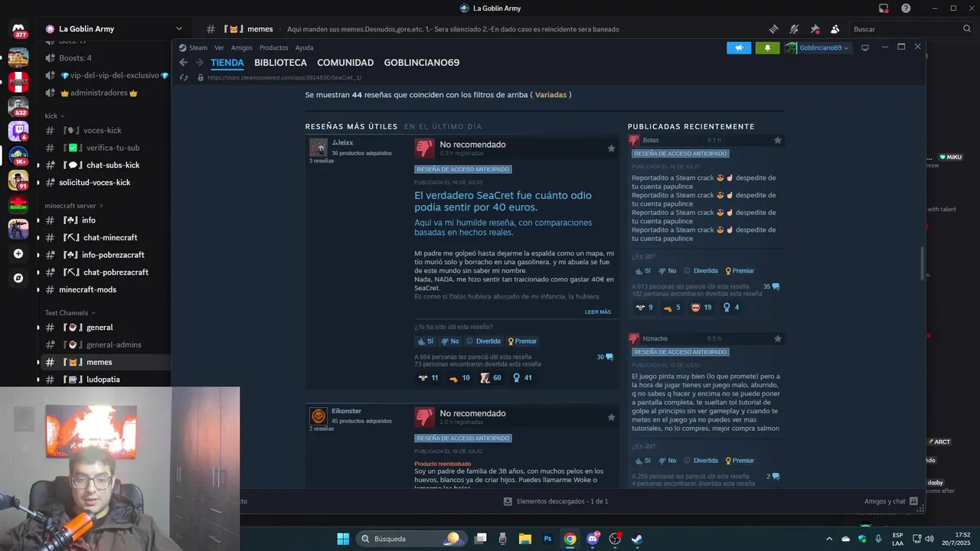980x551 pixels.
Task: Vote Sí helpful on Botas review
Action: pos(643,271)
